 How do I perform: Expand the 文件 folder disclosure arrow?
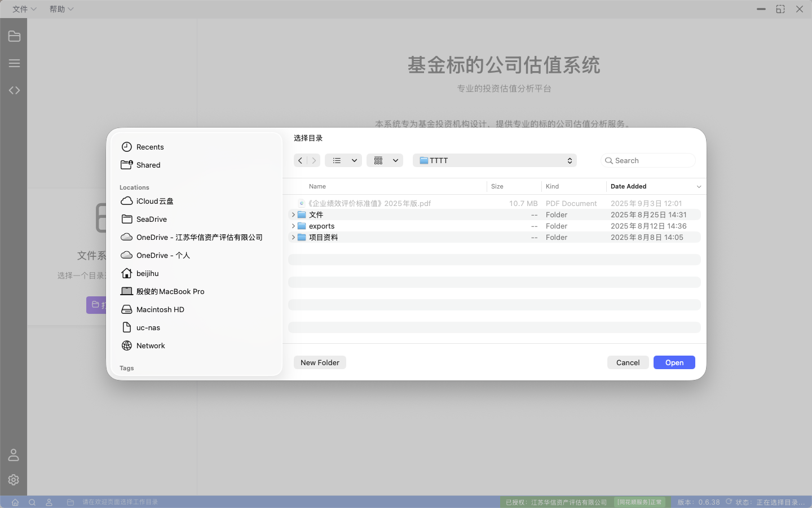[x=293, y=214]
